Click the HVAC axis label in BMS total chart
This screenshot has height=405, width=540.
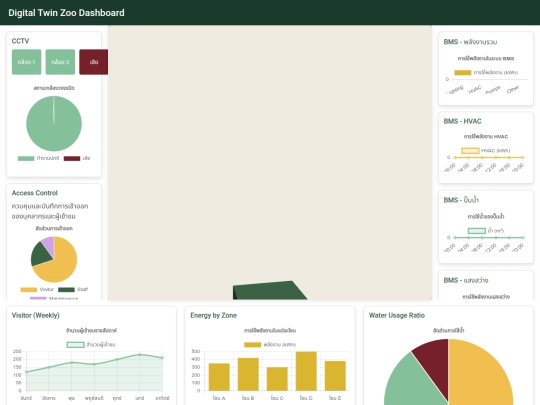tap(475, 90)
